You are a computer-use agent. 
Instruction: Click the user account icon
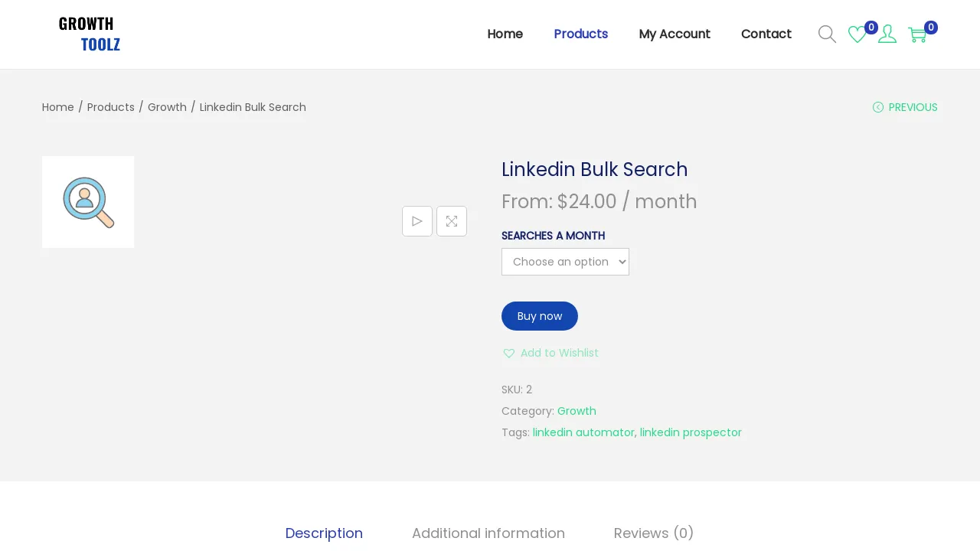(887, 34)
